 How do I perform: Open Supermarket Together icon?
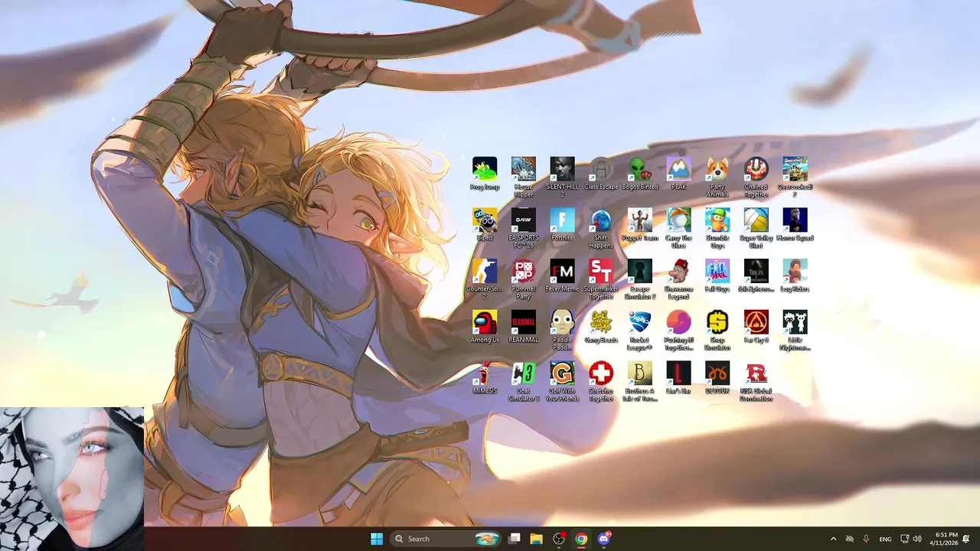(x=601, y=279)
